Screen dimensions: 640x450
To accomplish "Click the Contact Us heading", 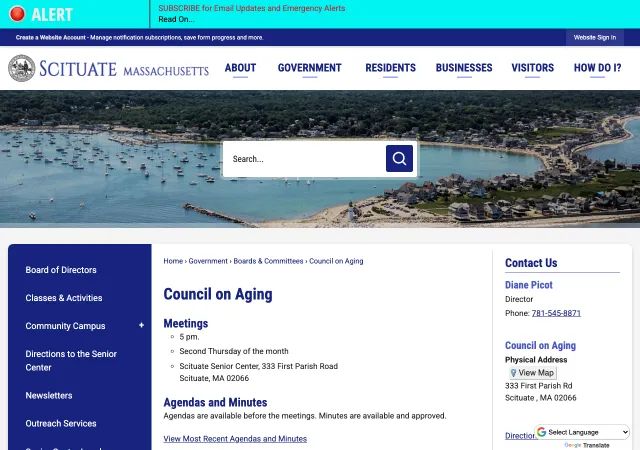I will click(x=531, y=263).
